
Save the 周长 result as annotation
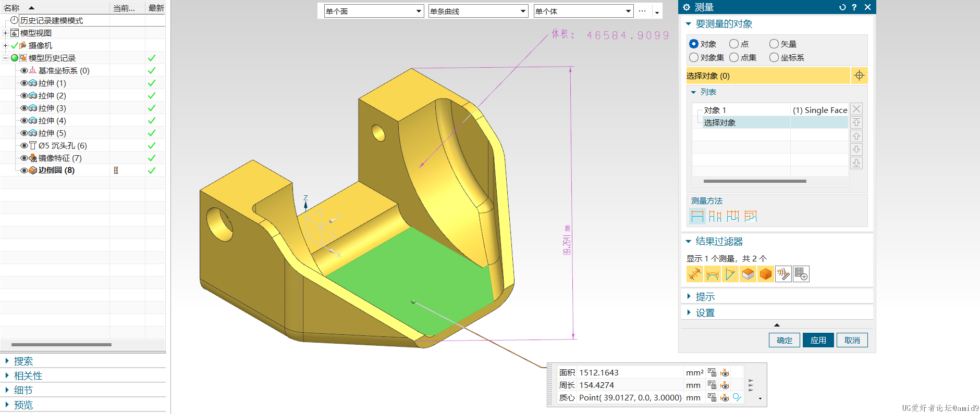pos(712,385)
